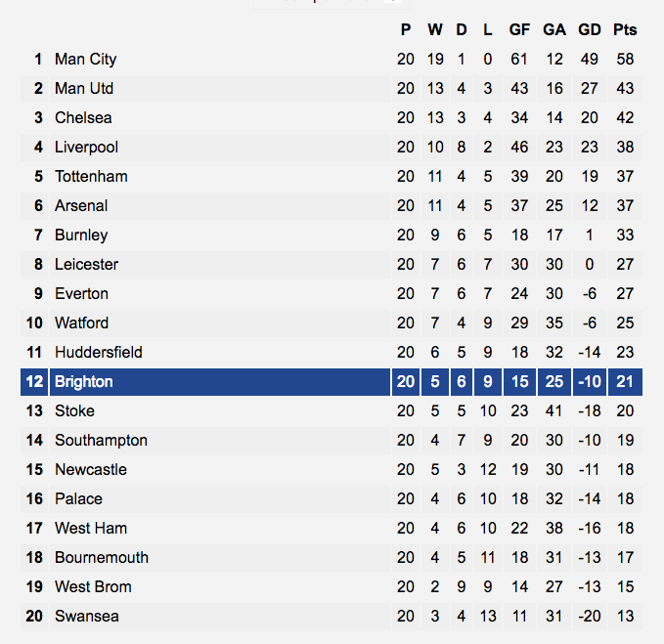Click the Huddersfield team name
Image resolution: width=664 pixels, height=644 pixels.
click(x=99, y=352)
